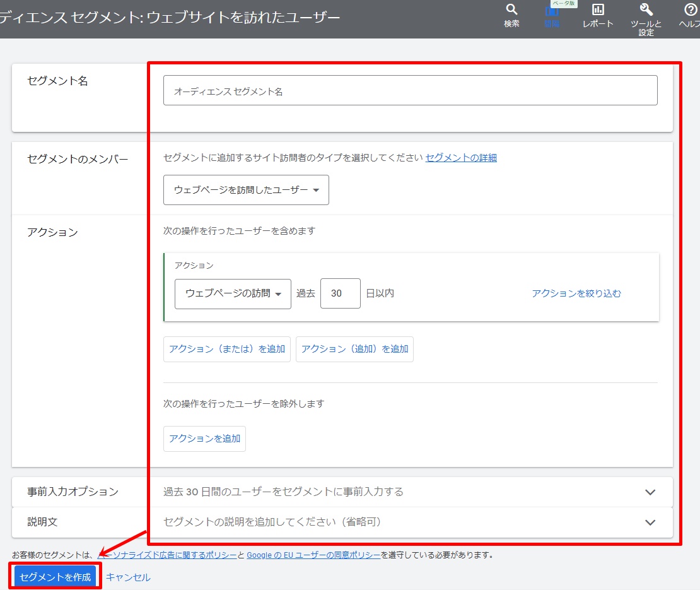
Task: Expand the 説明文 section chevron
Action: click(650, 522)
